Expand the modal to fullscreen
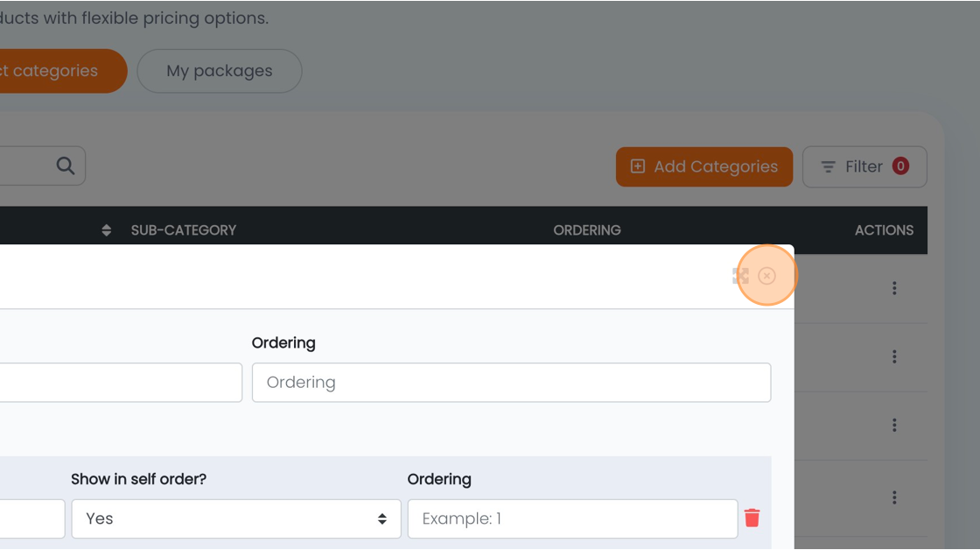980x550 pixels. 740,276
